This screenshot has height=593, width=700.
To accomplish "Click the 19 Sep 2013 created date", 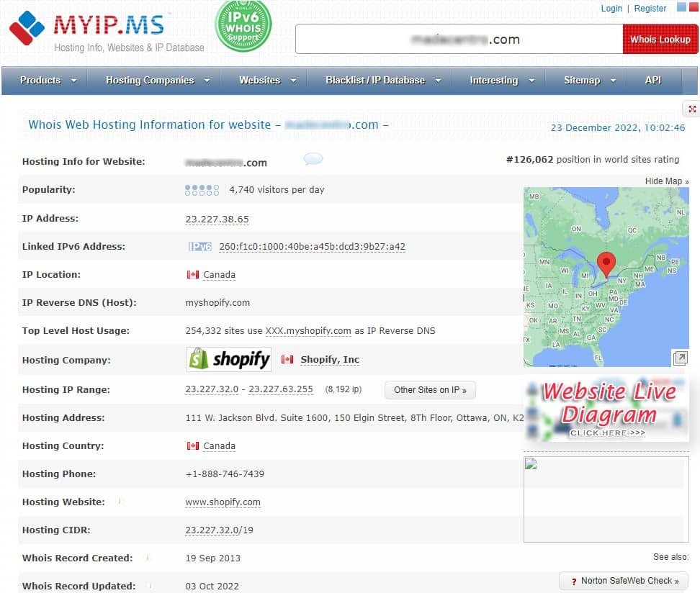I will [x=213, y=558].
